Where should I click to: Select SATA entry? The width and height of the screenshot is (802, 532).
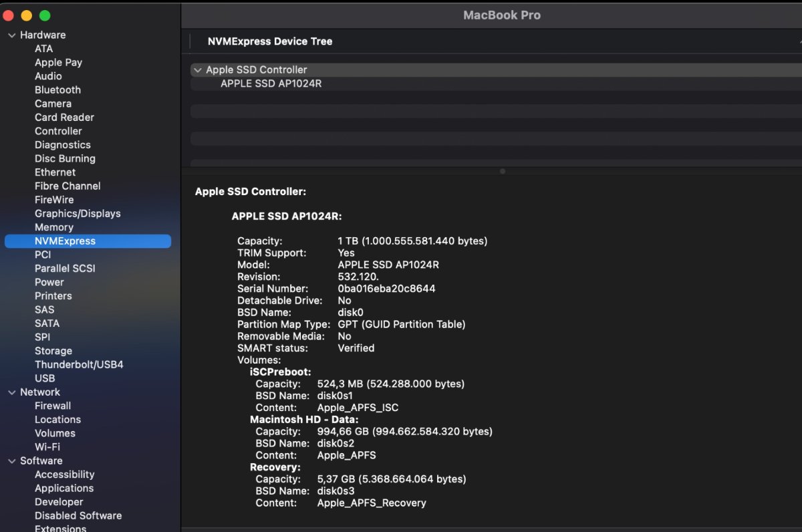pos(47,323)
